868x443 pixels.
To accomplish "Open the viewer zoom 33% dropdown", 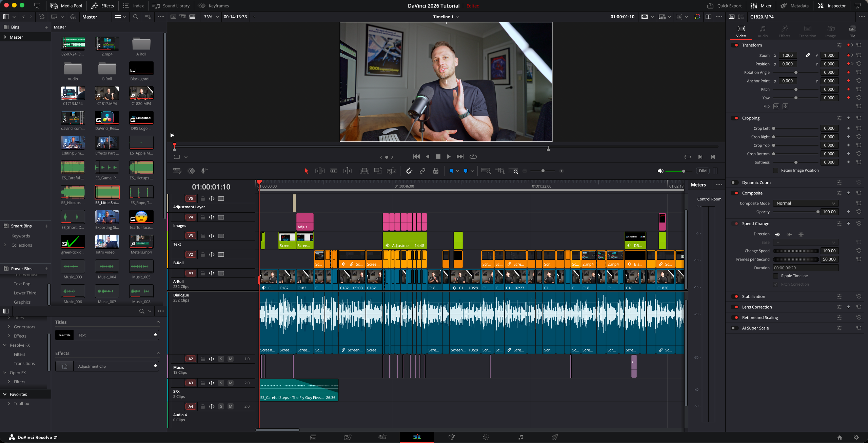I will point(211,17).
